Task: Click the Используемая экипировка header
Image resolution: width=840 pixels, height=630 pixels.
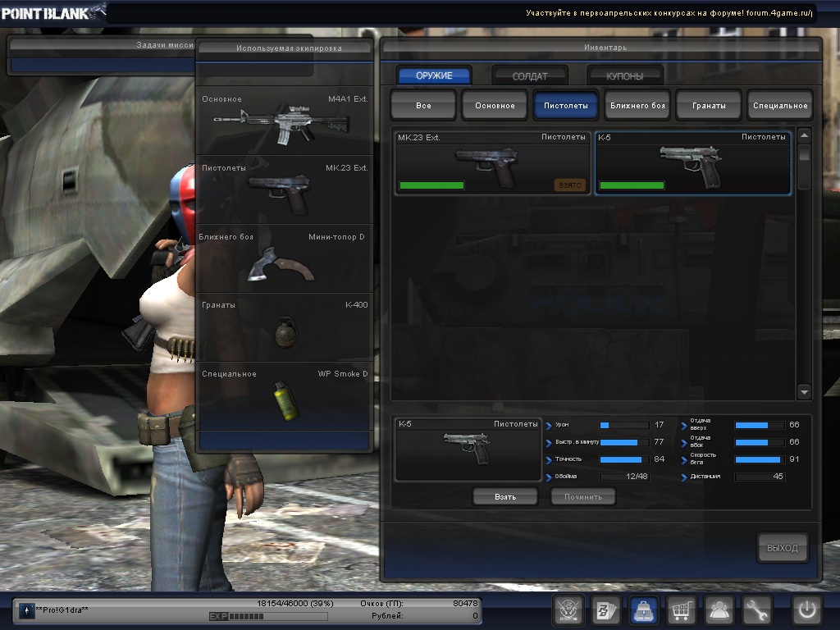Action: point(289,48)
